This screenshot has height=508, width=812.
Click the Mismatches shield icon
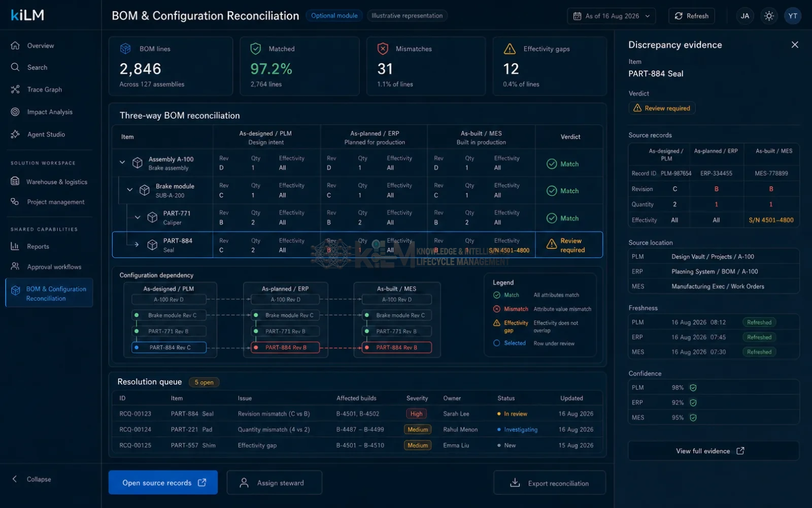[383, 48]
